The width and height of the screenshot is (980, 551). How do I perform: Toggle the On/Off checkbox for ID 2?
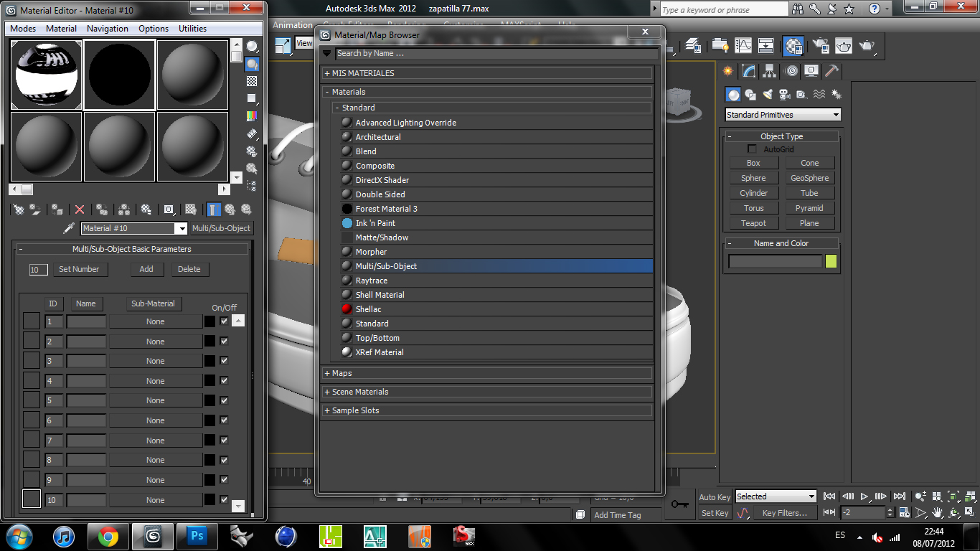(224, 342)
